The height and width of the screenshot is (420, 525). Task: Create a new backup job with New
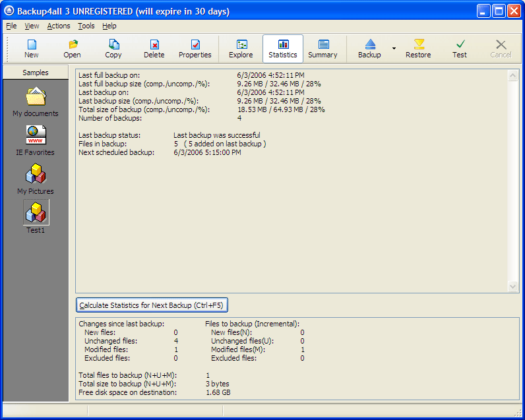[32, 49]
